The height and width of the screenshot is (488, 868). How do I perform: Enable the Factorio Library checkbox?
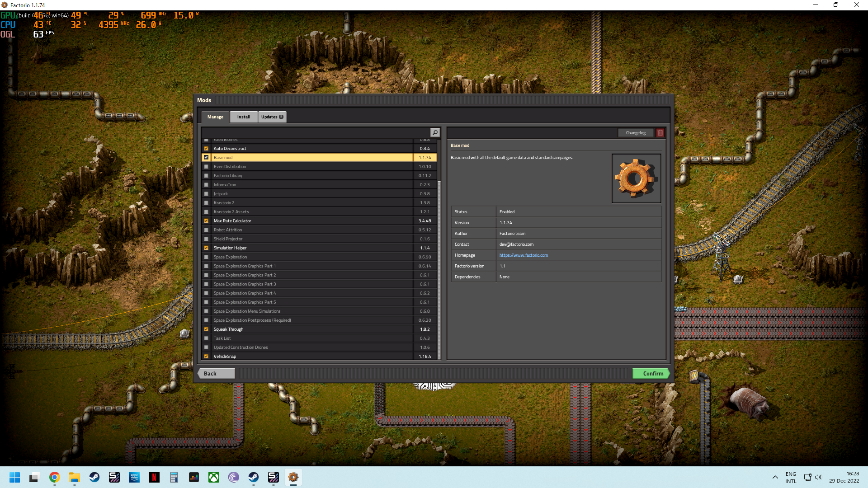(206, 176)
